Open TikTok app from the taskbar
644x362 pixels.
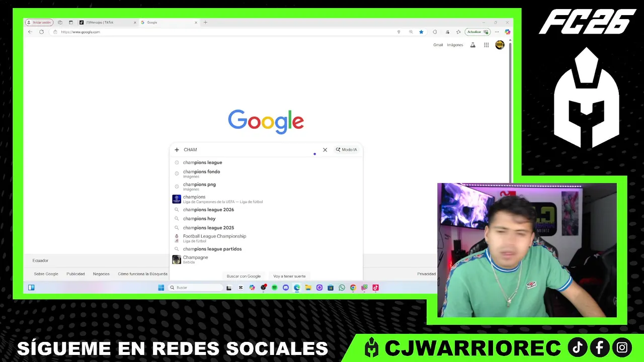[x=375, y=288]
